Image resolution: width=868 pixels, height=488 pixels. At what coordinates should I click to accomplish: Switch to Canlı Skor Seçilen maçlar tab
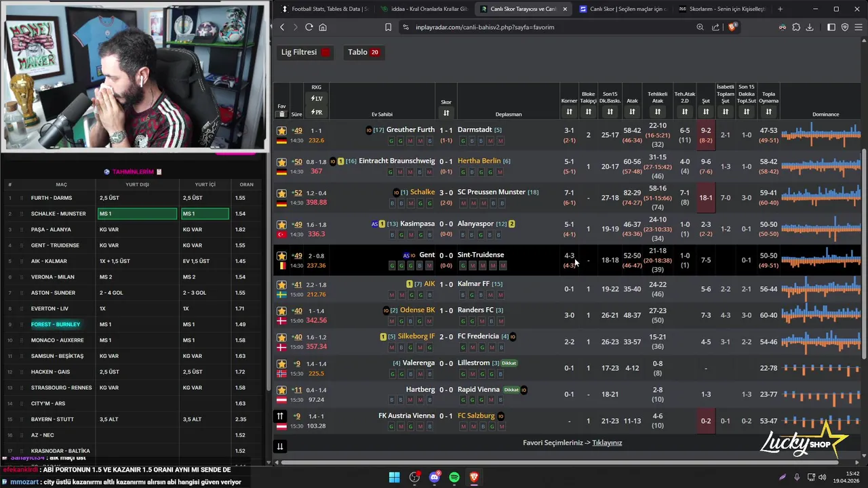622,9
